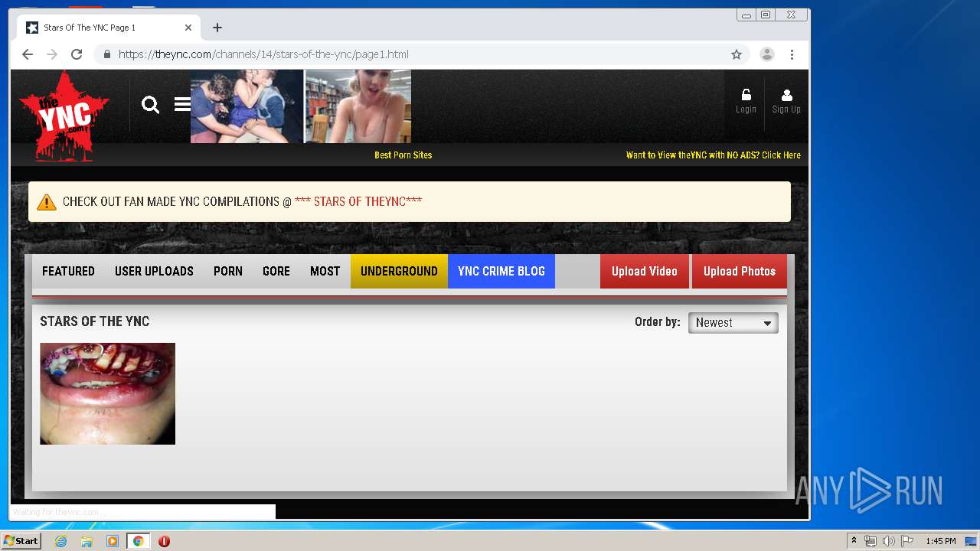
Task: Open Chrome profile avatar
Action: 766,54
